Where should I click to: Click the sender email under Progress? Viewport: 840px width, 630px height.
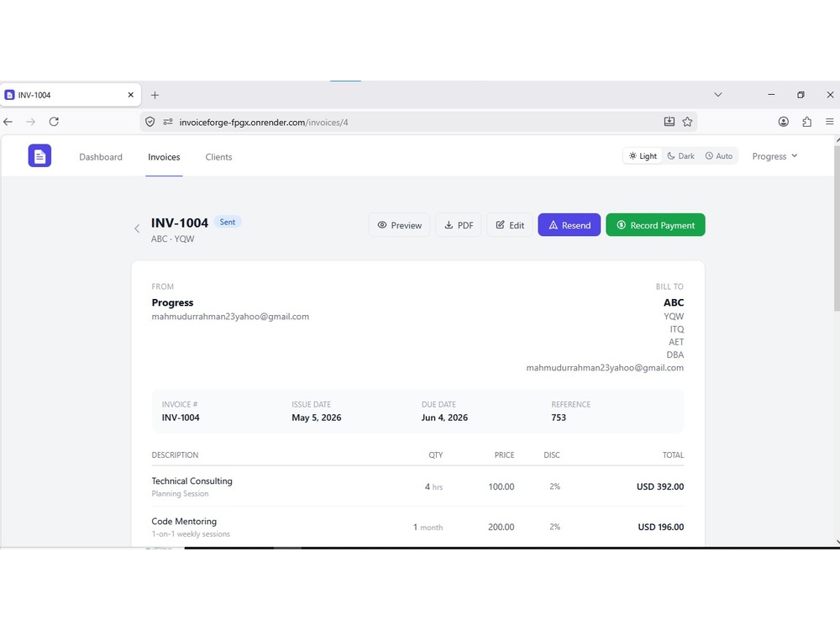click(230, 317)
